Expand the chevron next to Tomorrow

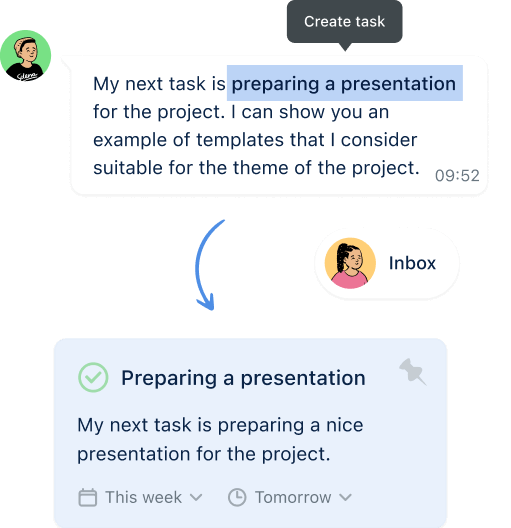click(x=345, y=497)
